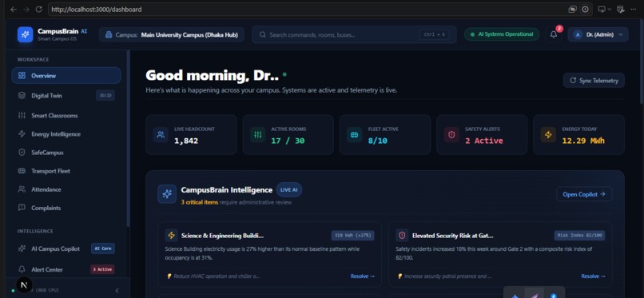644x298 pixels.
Task: Click the 318 kWh (+27%) tag
Action: coord(353,236)
